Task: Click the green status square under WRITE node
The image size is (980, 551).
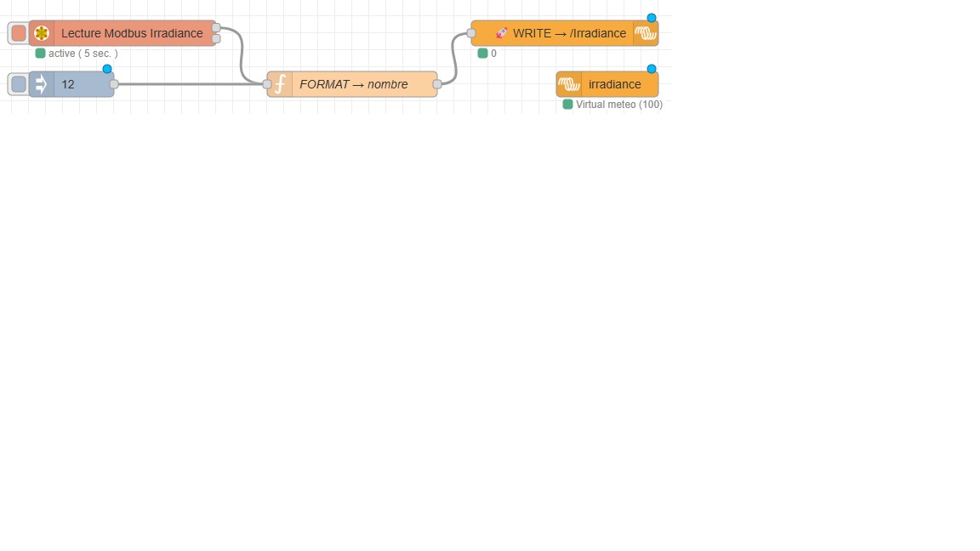Action: [x=482, y=53]
